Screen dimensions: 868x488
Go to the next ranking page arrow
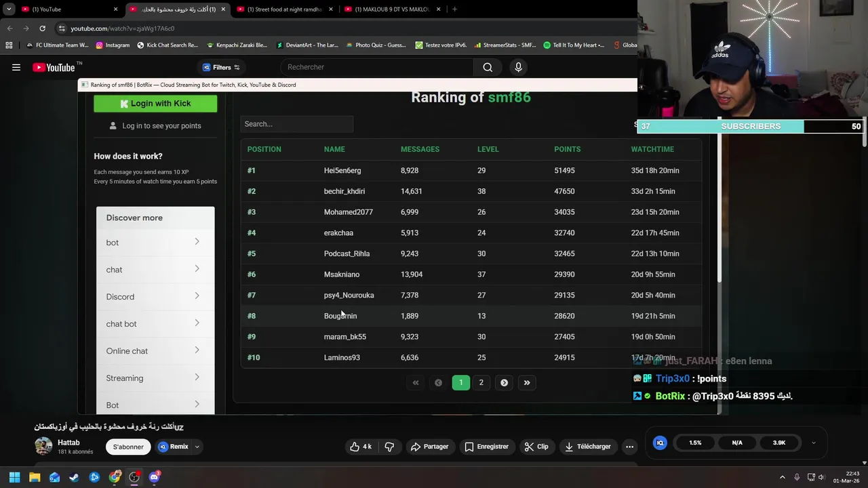point(504,382)
